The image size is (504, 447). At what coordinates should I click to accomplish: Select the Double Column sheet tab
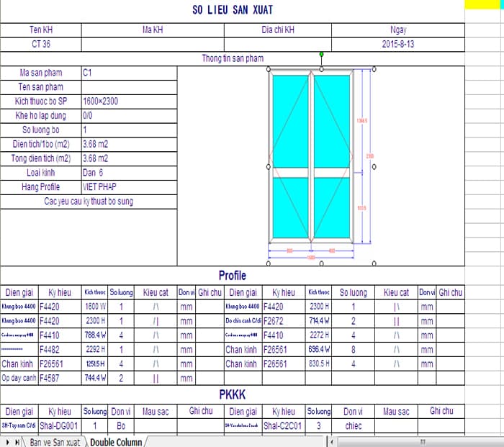point(115,442)
